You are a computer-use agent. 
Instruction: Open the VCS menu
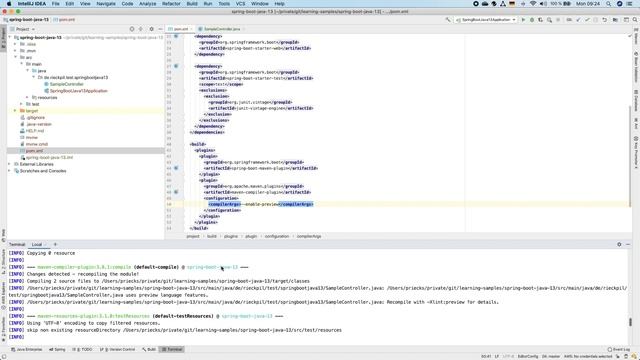click(240, 4)
